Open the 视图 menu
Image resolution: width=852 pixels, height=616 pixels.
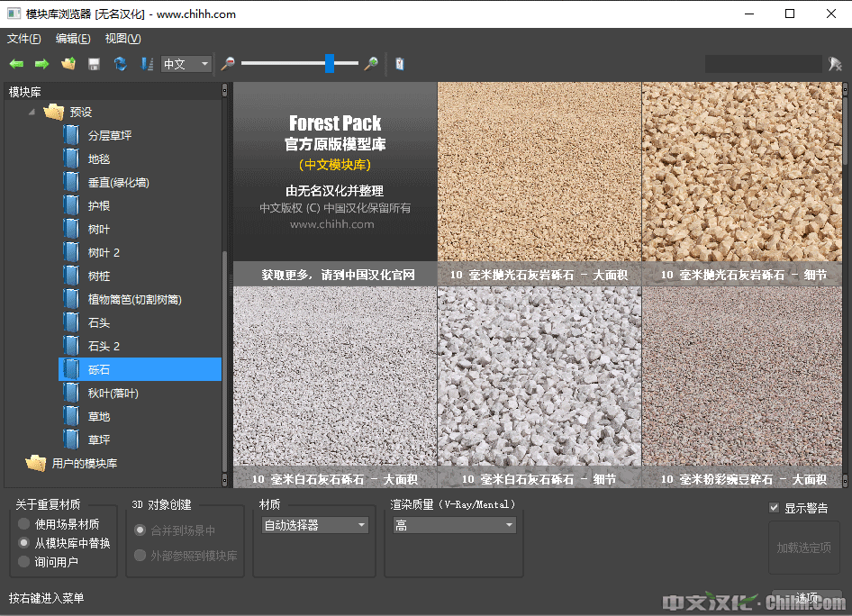click(122, 39)
